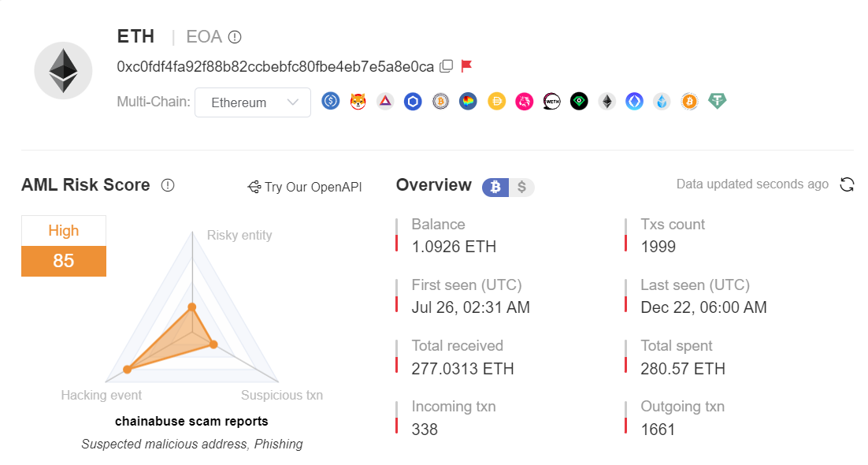
Task: Click the Shiba Inu token icon
Action: 358,101
